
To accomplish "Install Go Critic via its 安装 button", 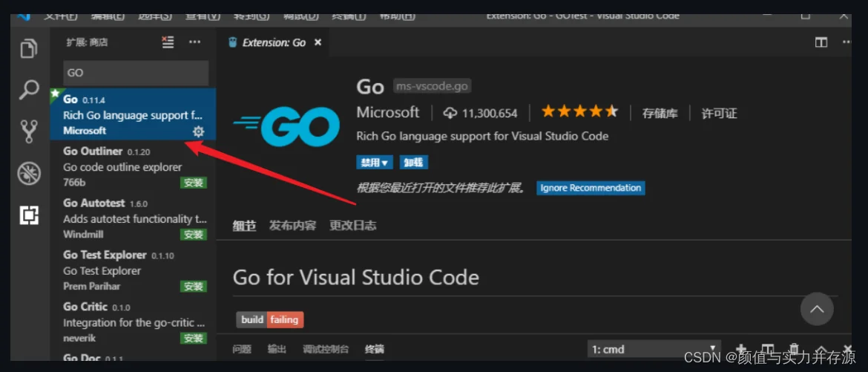I will pyautogui.click(x=194, y=338).
